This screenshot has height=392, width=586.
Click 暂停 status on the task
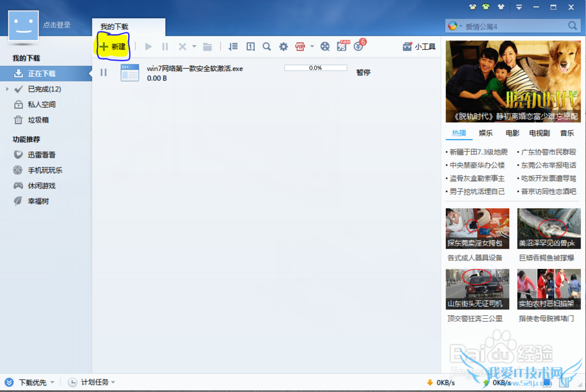point(363,73)
